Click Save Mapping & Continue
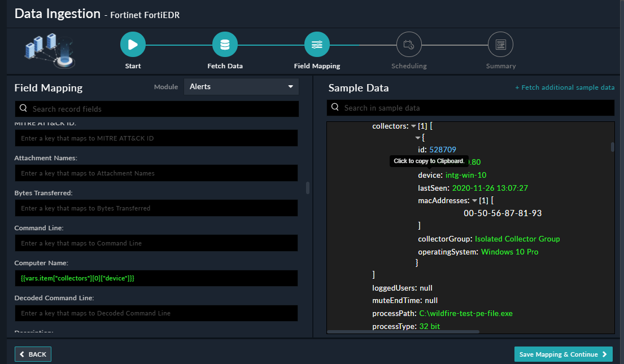Screen dimensions: 624x364 coord(563,354)
